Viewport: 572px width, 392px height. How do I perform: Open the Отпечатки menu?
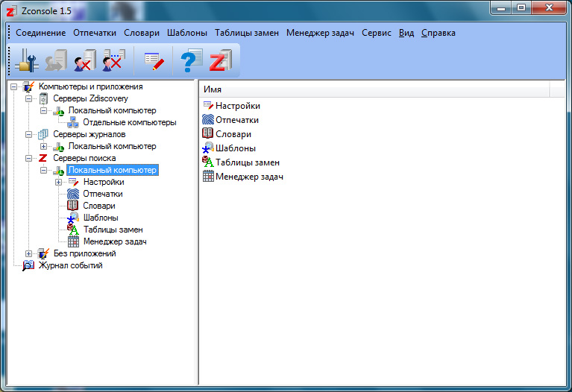click(x=95, y=33)
